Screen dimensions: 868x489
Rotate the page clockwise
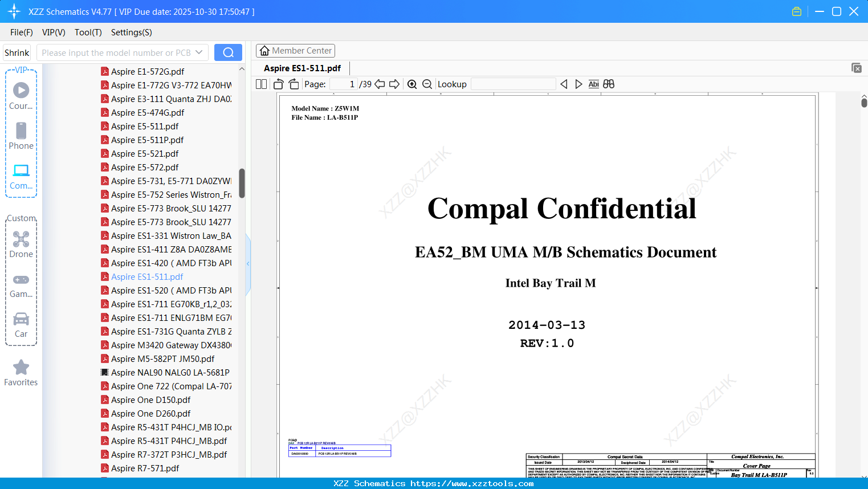pyautogui.click(x=294, y=84)
